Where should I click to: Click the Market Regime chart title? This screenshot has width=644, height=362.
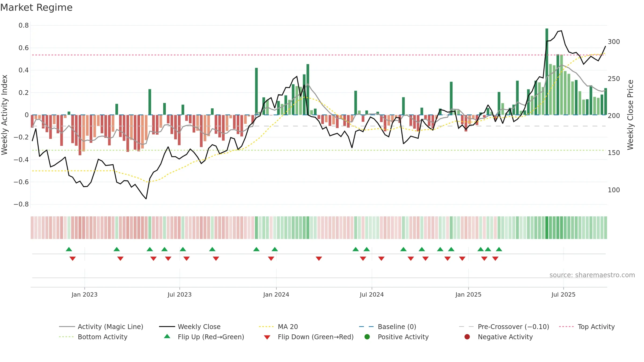[x=36, y=8]
